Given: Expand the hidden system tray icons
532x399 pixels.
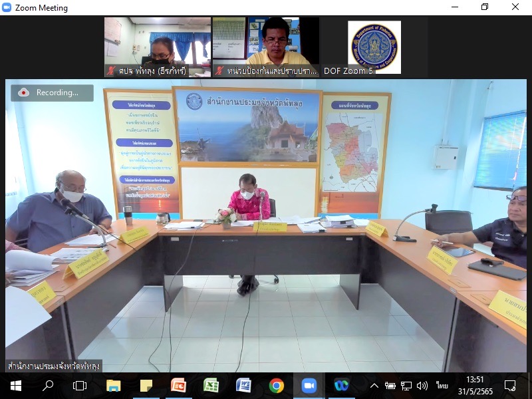Looking at the screenshot, I should [x=374, y=385].
